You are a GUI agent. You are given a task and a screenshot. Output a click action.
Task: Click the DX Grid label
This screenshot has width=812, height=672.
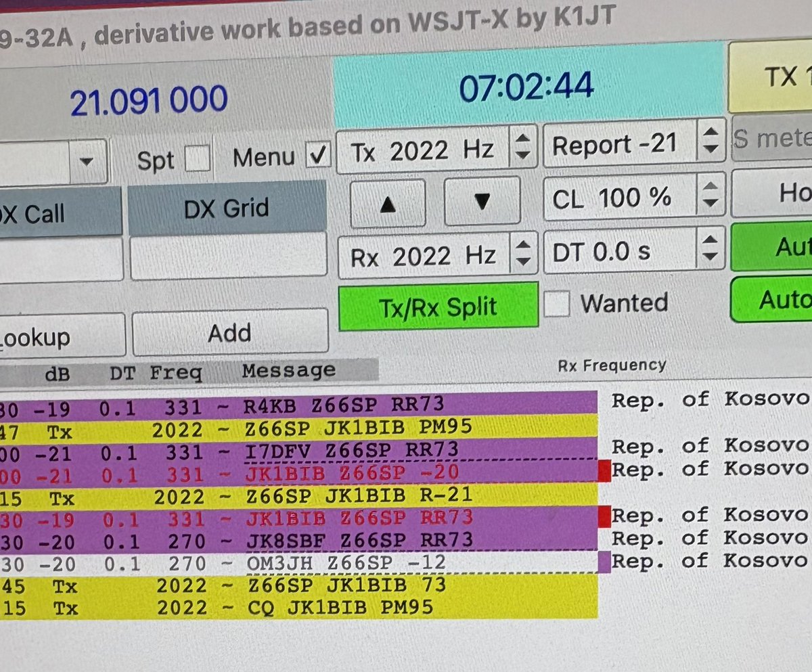click(x=227, y=206)
